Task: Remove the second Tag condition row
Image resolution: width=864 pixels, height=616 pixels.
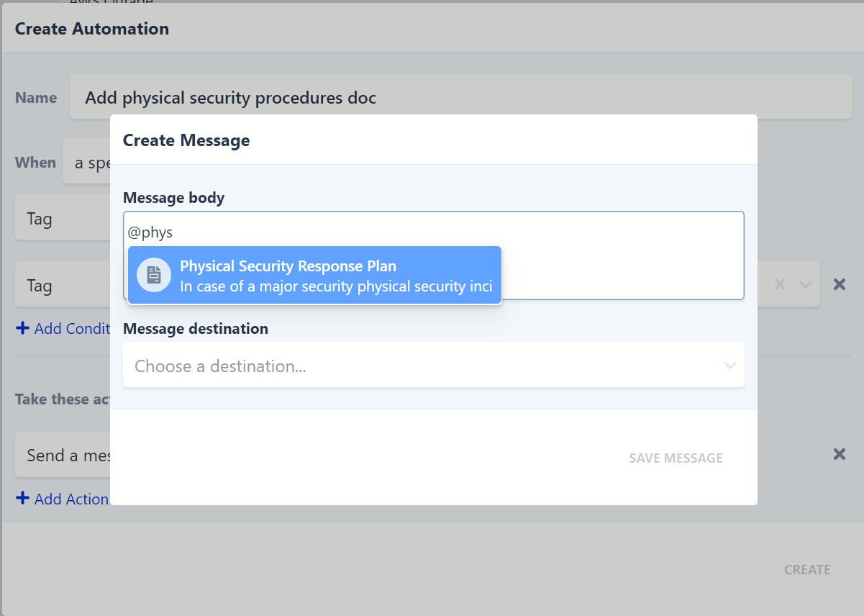Action: tap(839, 284)
